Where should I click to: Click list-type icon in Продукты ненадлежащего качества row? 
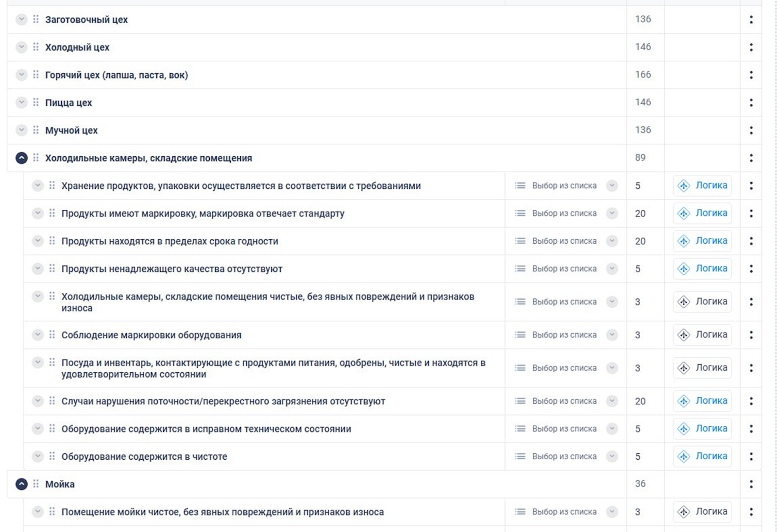click(520, 268)
